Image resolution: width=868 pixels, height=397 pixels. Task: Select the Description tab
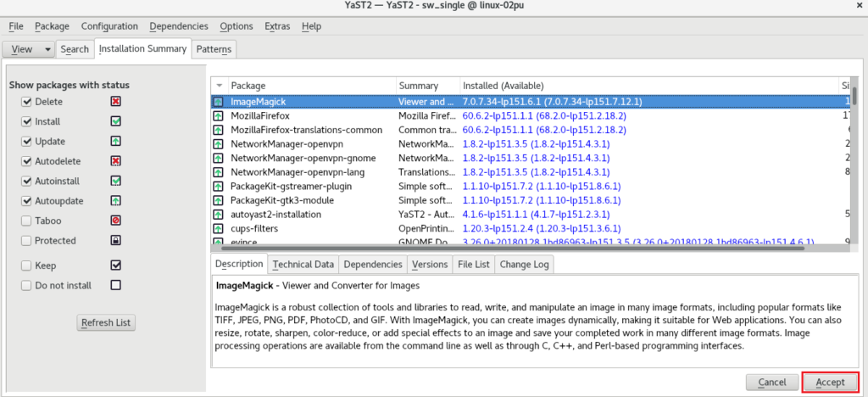pos(239,264)
